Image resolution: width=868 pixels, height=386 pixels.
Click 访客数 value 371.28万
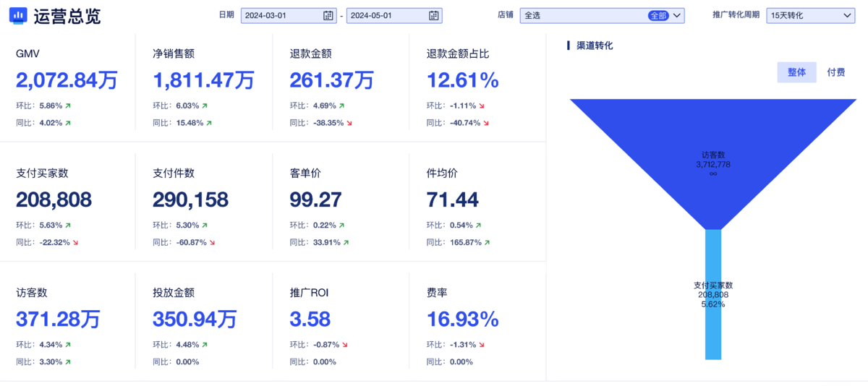(x=58, y=319)
